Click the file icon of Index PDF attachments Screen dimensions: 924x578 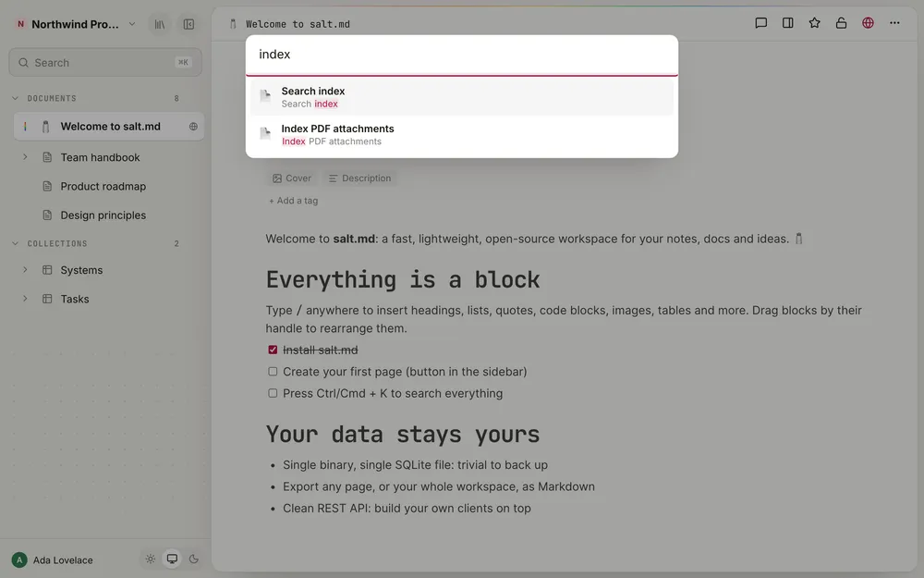[266, 134]
